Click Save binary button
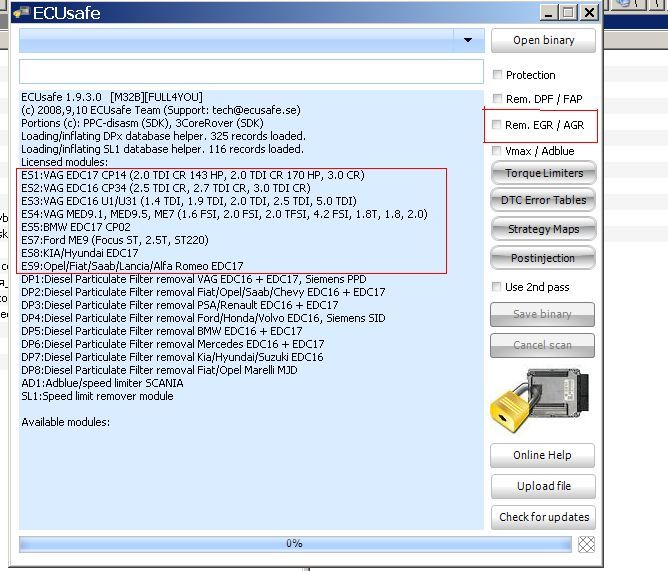Image resolution: width=668 pixels, height=571 pixels. click(x=542, y=314)
